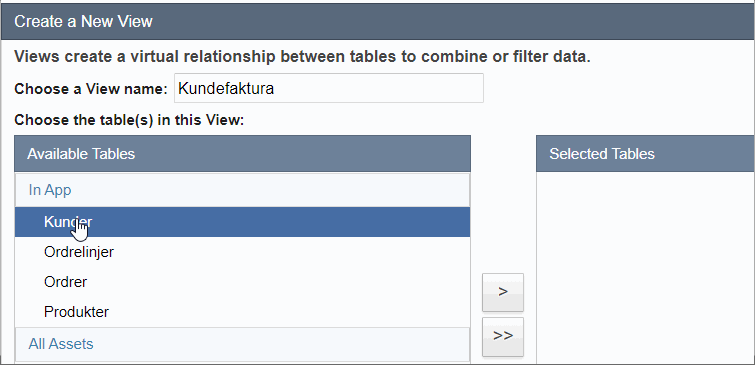Expand the All Assets group
This screenshot has width=755, height=365.
242,344
